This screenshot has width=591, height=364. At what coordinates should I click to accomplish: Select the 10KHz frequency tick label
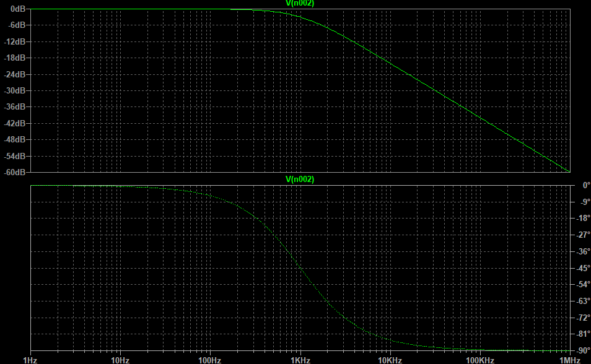click(390, 360)
